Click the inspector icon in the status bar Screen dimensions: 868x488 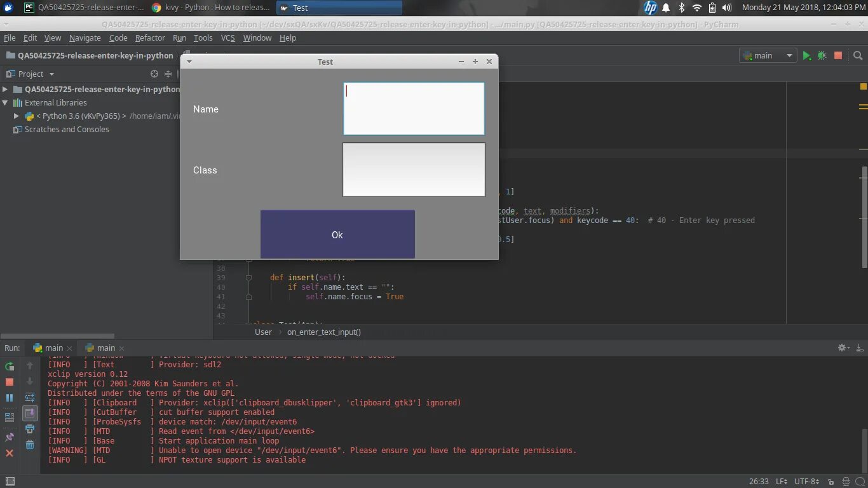846,482
